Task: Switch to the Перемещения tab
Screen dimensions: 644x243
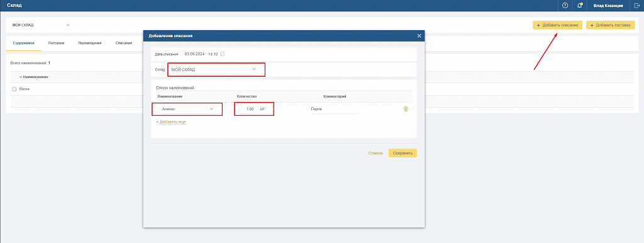Action: point(89,43)
